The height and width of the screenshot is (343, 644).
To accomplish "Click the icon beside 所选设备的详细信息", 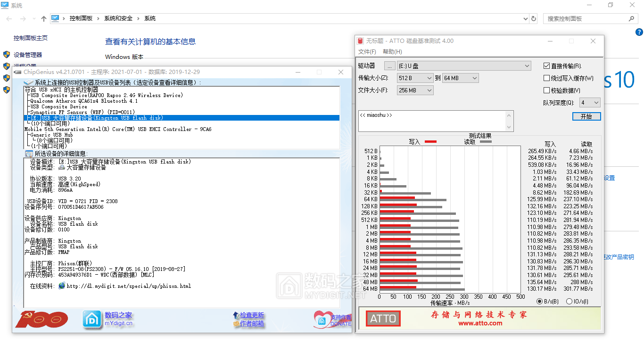I will pyautogui.click(x=29, y=154).
